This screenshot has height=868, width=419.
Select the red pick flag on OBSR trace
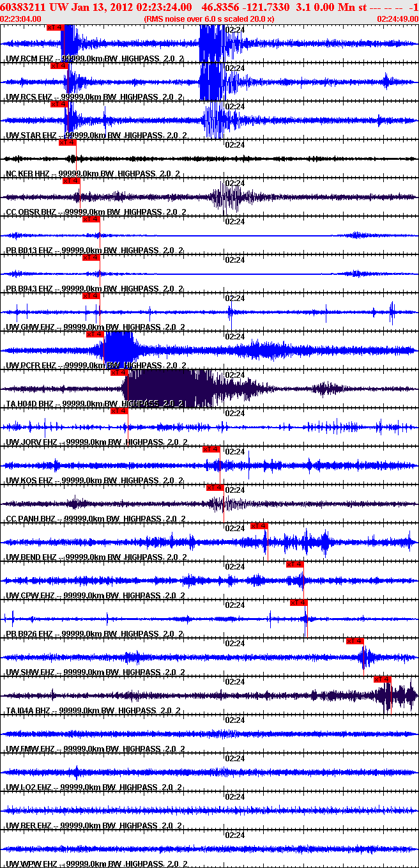72,181
